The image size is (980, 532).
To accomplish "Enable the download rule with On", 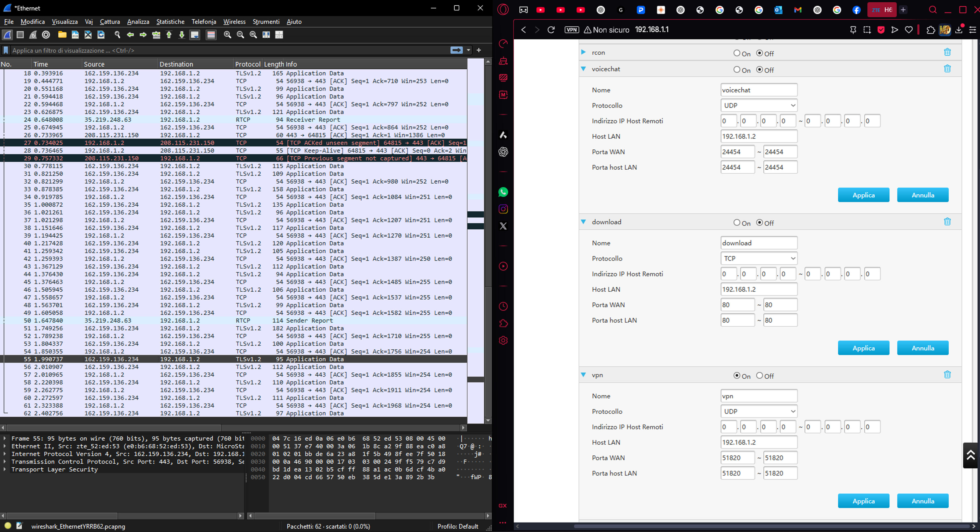I will click(737, 223).
